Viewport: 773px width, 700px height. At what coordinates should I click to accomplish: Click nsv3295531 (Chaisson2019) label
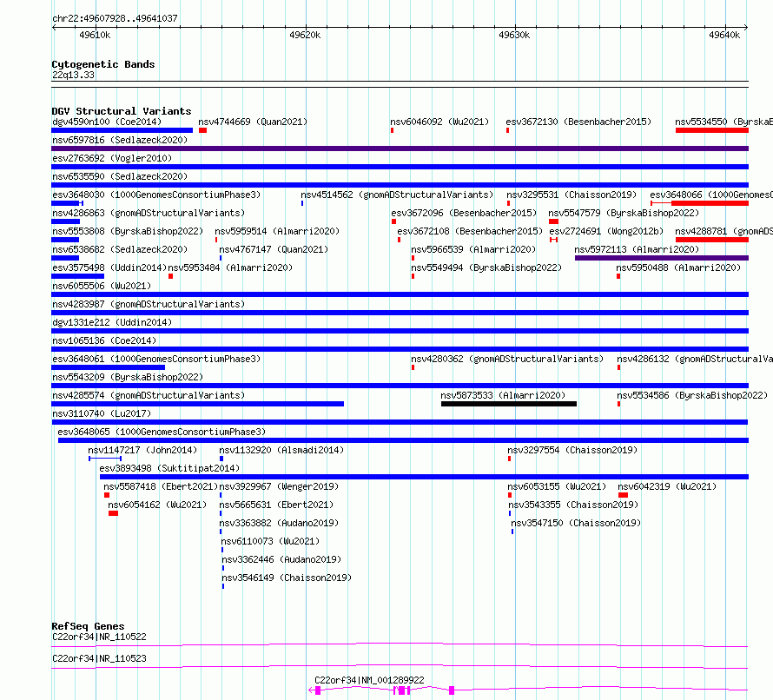[571, 195]
